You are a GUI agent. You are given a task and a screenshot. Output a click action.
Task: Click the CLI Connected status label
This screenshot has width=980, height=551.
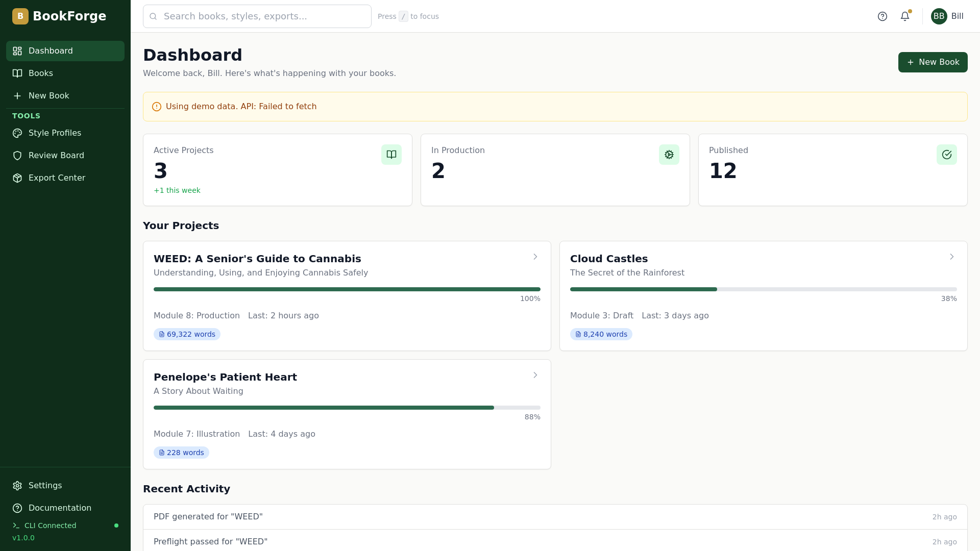(x=50, y=525)
